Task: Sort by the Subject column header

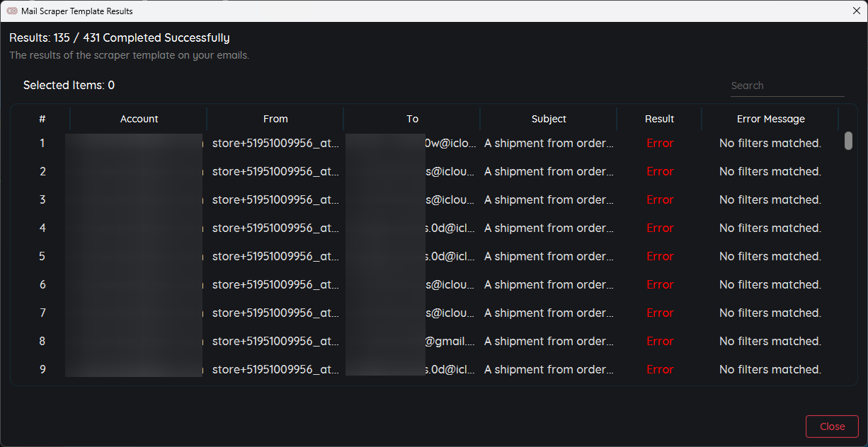Action: (x=549, y=119)
